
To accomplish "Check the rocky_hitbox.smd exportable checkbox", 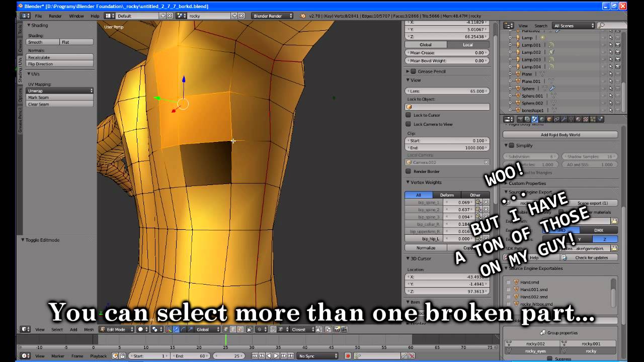I will (x=509, y=304).
